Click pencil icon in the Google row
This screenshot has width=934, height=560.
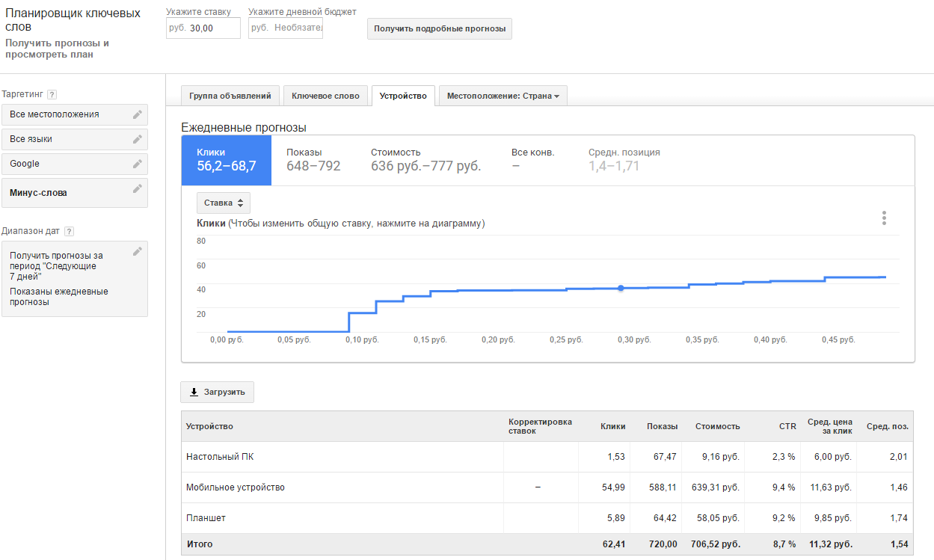[137, 164]
